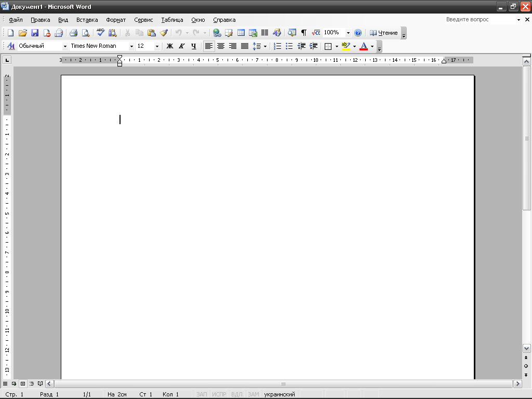Open the Формат menu

116,20
